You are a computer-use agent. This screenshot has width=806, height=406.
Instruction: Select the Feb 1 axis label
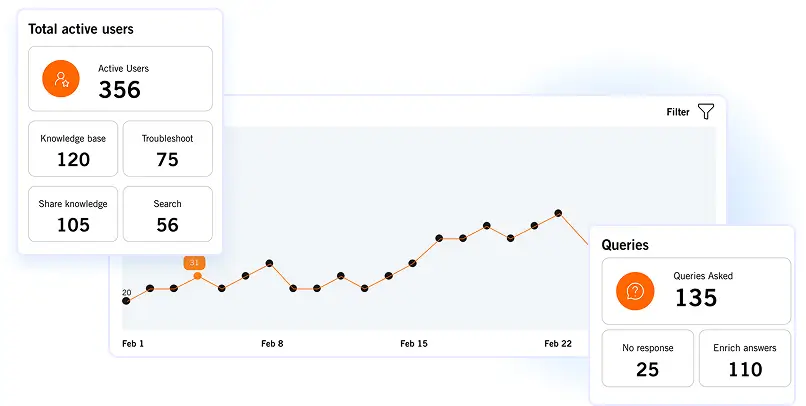pos(133,343)
